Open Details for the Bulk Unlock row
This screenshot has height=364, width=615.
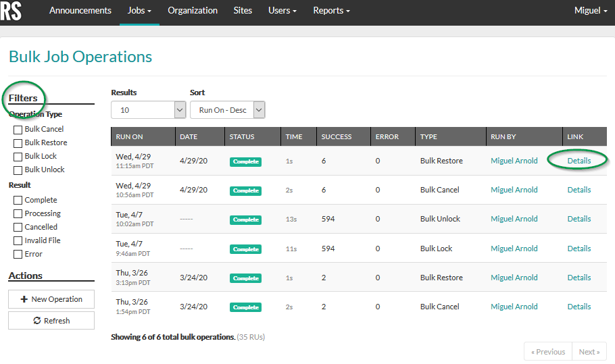[579, 219]
